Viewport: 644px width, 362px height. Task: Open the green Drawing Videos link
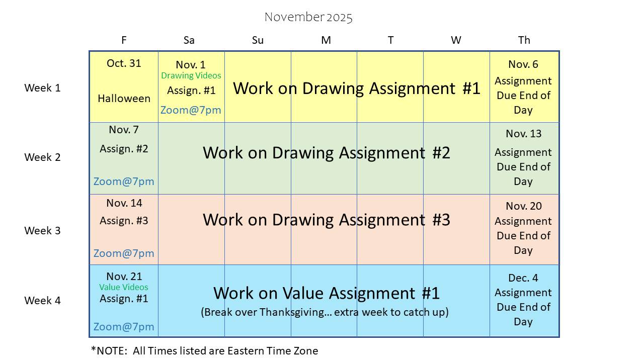[x=191, y=76]
